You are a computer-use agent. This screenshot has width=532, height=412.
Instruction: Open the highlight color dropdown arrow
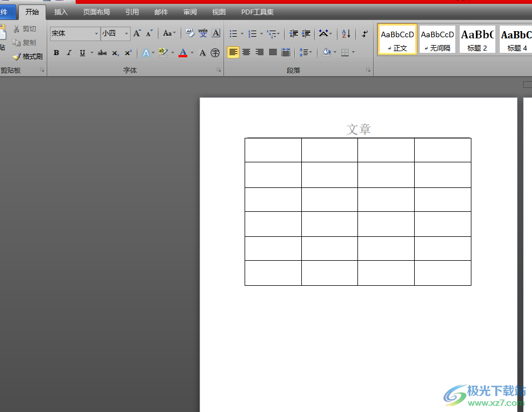point(172,53)
